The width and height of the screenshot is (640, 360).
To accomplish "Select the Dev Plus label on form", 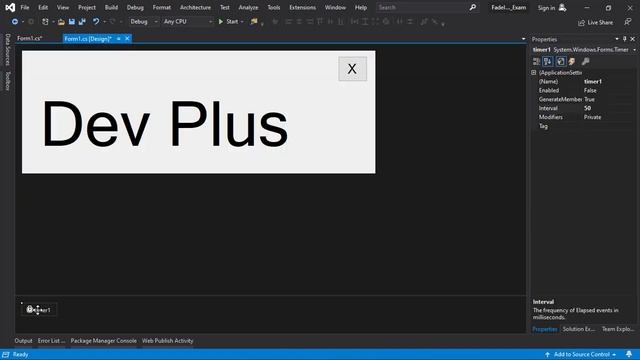I will (x=165, y=123).
